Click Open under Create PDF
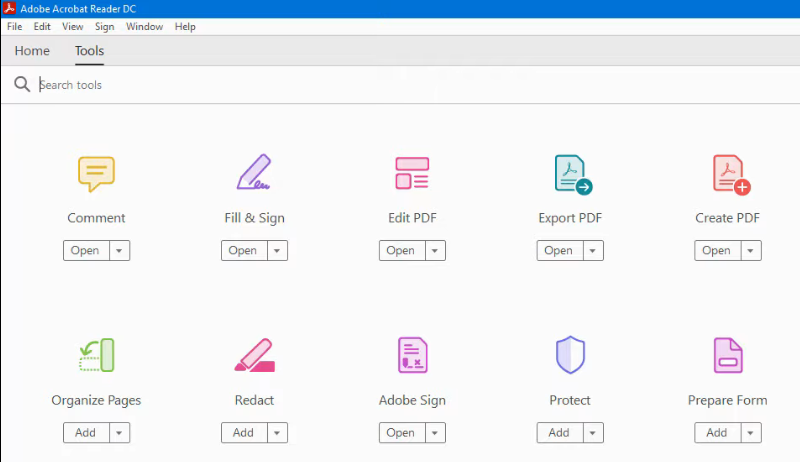Image resolution: width=800 pixels, height=462 pixels. click(x=717, y=250)
